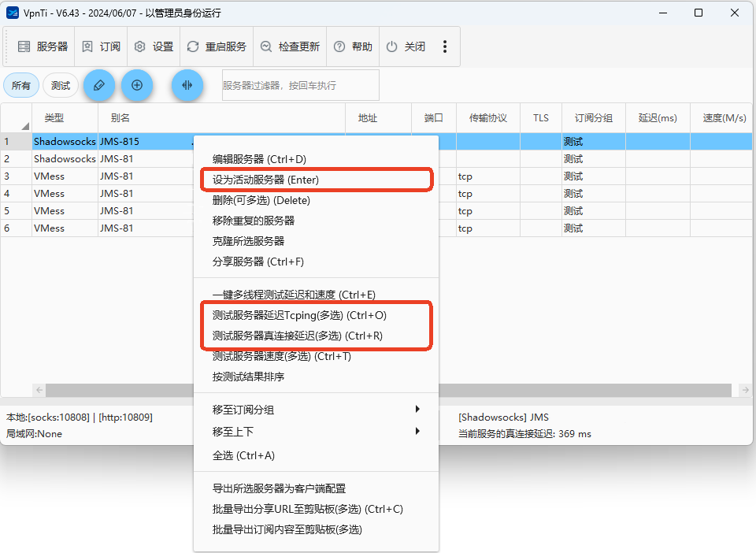Viewport: 756px width, 553px height.
Task: Click horizontal scrollbar left arrow
Action: click(x=39, y=390)
